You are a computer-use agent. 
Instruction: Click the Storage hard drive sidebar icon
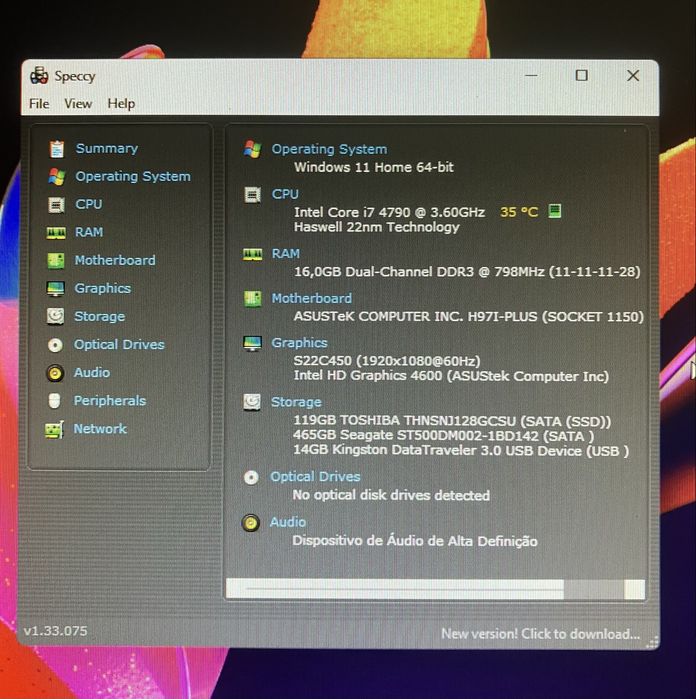[55, 317]
